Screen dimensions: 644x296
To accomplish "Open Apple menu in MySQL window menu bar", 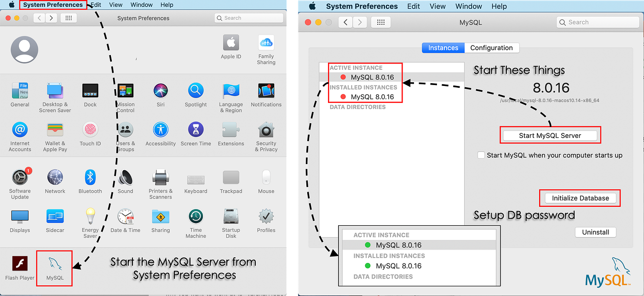I will point(313,6).
